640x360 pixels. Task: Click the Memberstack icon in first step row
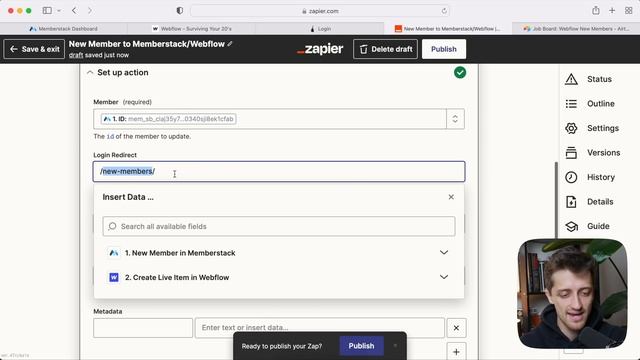[x=113, y=253]
